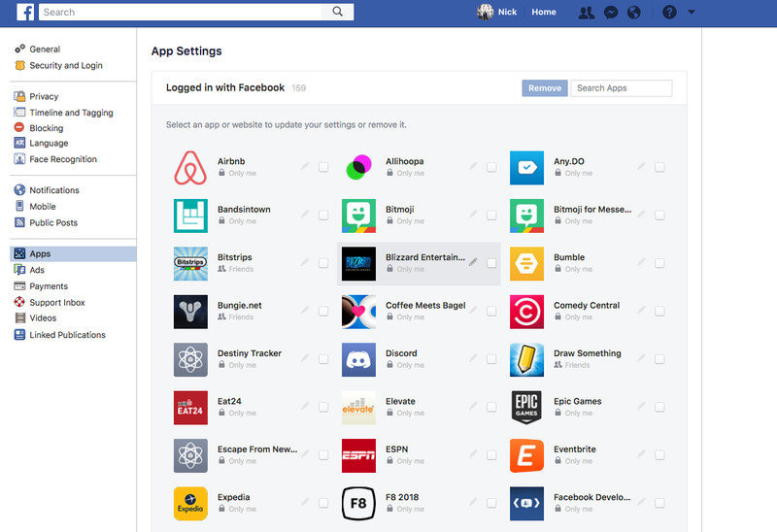
Task: Tick the Allihoopa checkbox
Action: point(491,167)
